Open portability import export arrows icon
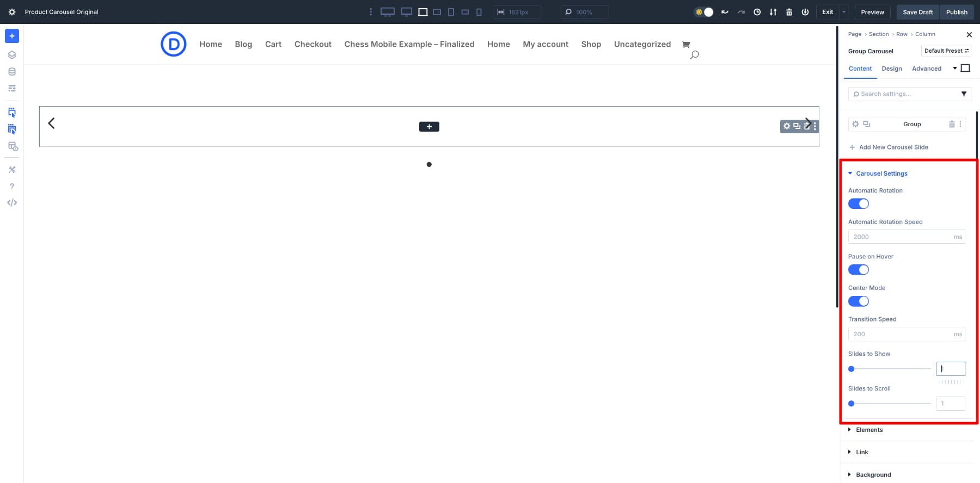The image size is (980, 483). pos(773,12)
